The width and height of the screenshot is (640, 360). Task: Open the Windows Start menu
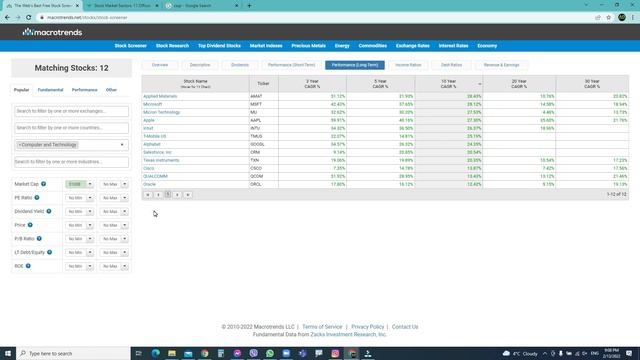click(x=8, y=353)
